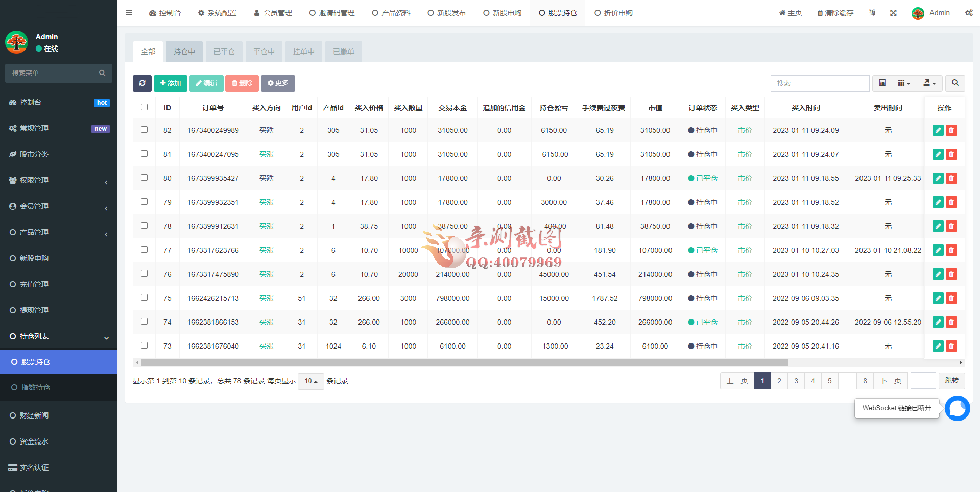Viewport: 980px width, 492px height.
Task: Open the per-page count dropdown showing 10
Action: (310, 381)
